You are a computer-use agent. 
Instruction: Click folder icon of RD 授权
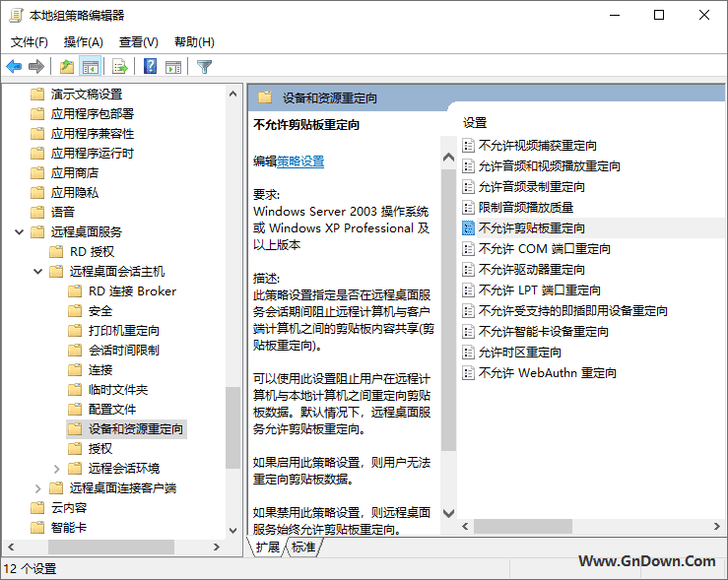[x=56, y=251]
